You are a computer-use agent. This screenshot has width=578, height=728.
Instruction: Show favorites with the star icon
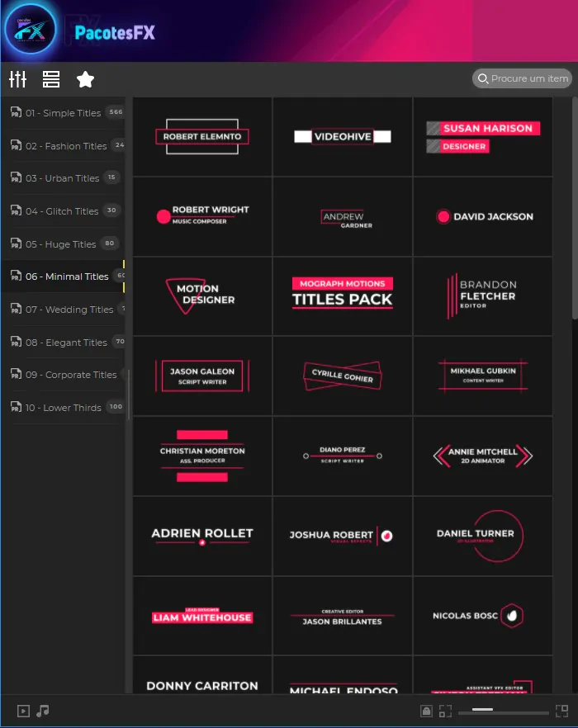click(x=85, y=79)
